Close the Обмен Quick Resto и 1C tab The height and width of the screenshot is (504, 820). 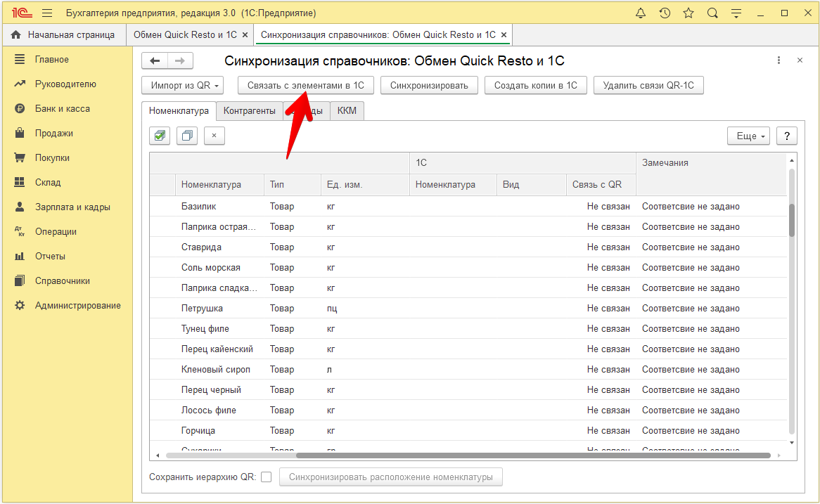click(245, 35)
